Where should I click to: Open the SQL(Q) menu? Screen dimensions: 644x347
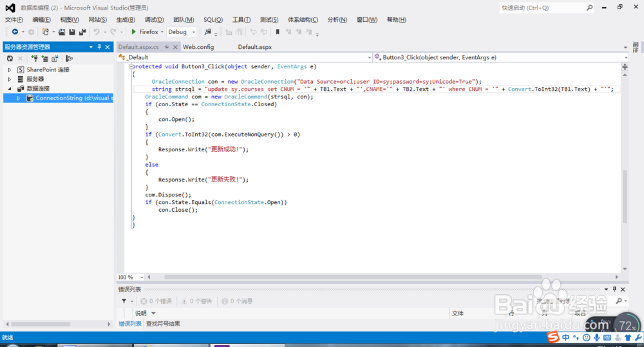pos(213,20)
